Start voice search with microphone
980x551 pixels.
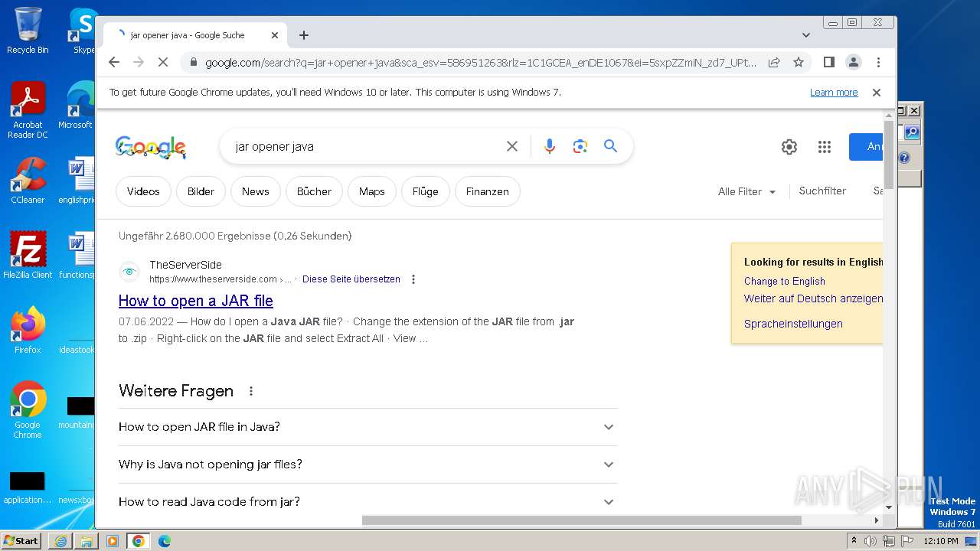click(549, 146)
